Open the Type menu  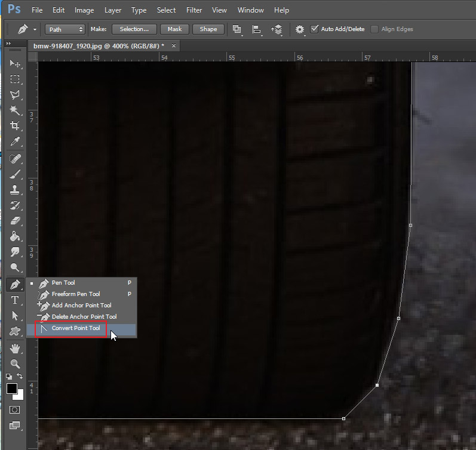pyautogui.click(x=139, y=10)
